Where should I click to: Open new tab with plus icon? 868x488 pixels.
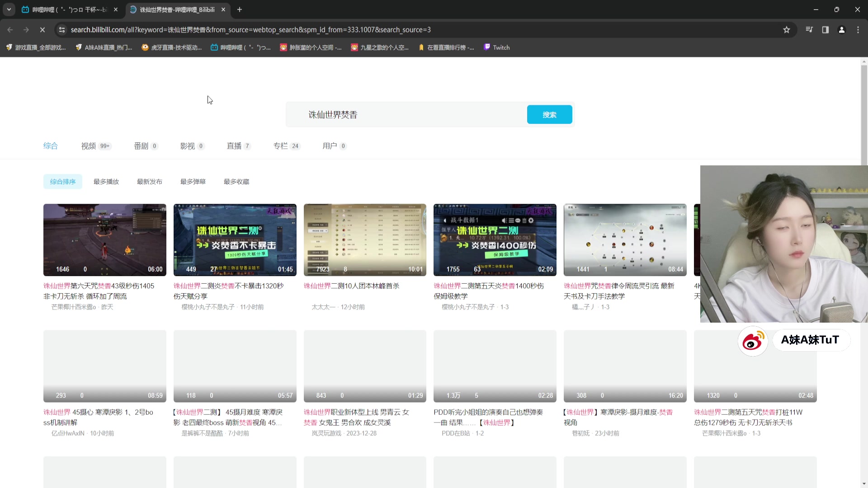pos(240,9)
